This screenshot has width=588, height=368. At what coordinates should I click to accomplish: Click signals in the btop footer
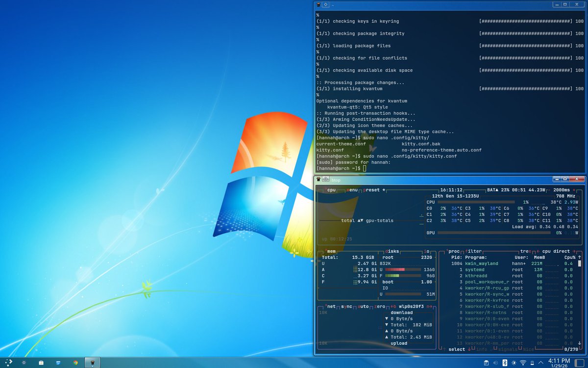tap(507, 349)
